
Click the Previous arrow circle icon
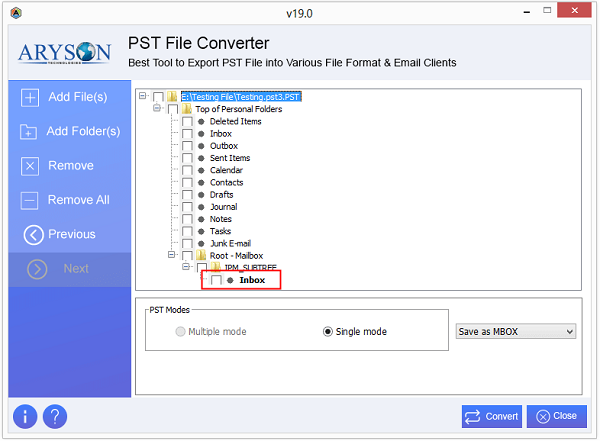(x=34, y=235)
